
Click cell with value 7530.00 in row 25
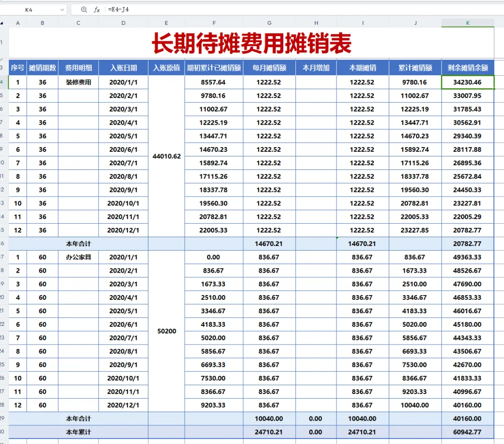click(415, 365)
